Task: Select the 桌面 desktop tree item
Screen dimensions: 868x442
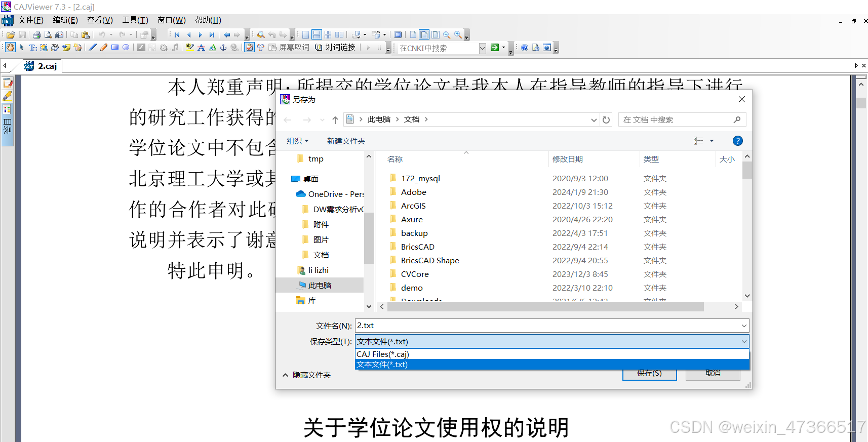Action: point(311,179)
